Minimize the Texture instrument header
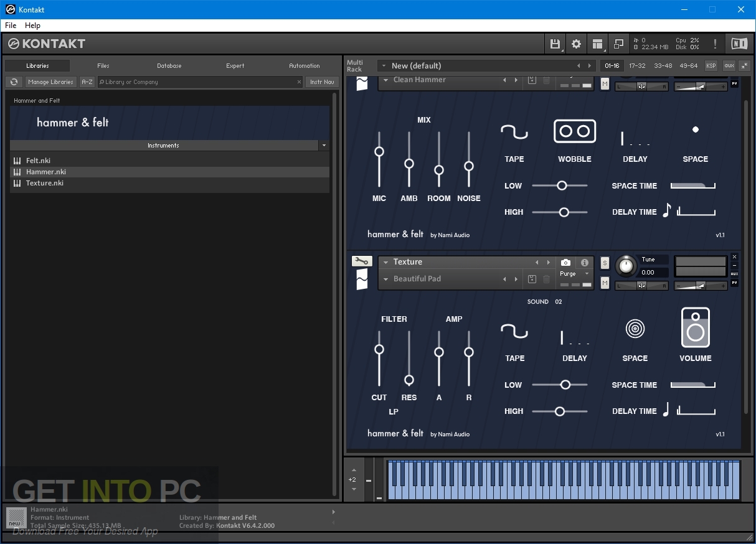This screenshot has width=756, height=544. tap(734, 265)
